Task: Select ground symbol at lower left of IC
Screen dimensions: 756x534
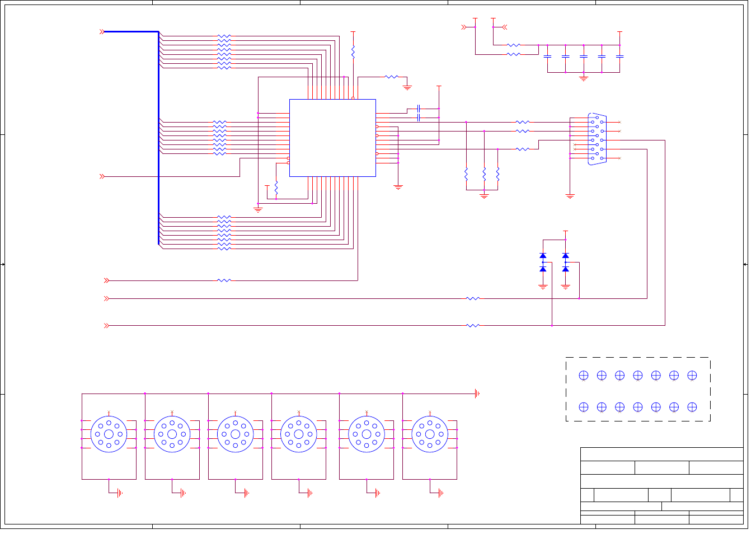Action: [x=258, y=210]
